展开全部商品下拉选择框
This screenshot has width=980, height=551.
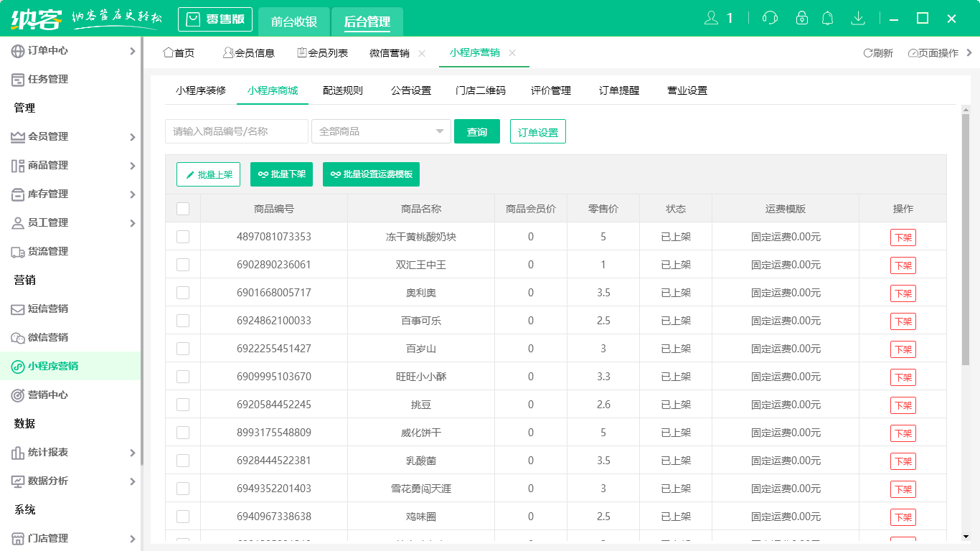pos(439,131)
